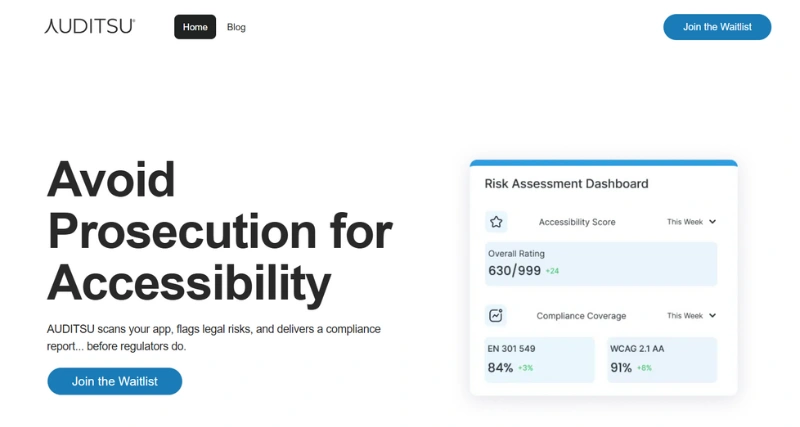Select the WCAG 2.1 AA coverage card
The image size is (800, 427).
(662, 359)
